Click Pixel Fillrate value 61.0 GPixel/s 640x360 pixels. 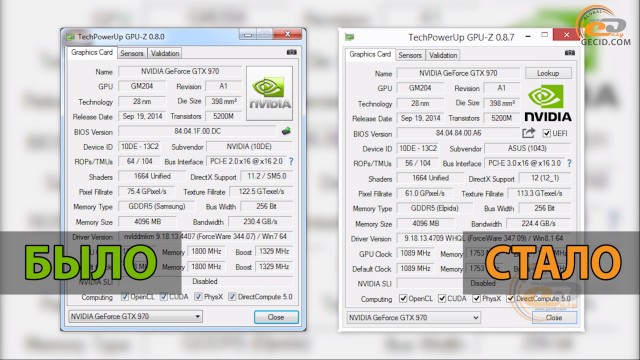424,193
